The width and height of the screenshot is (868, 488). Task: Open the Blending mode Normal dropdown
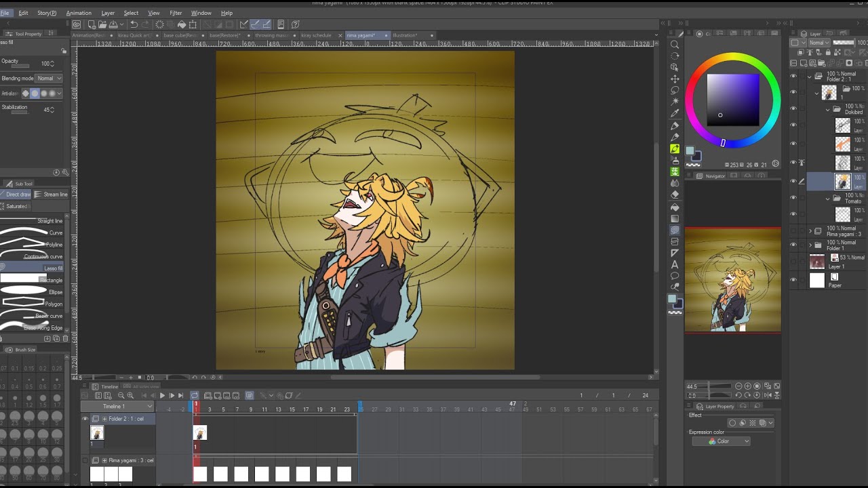click(50, 79)
